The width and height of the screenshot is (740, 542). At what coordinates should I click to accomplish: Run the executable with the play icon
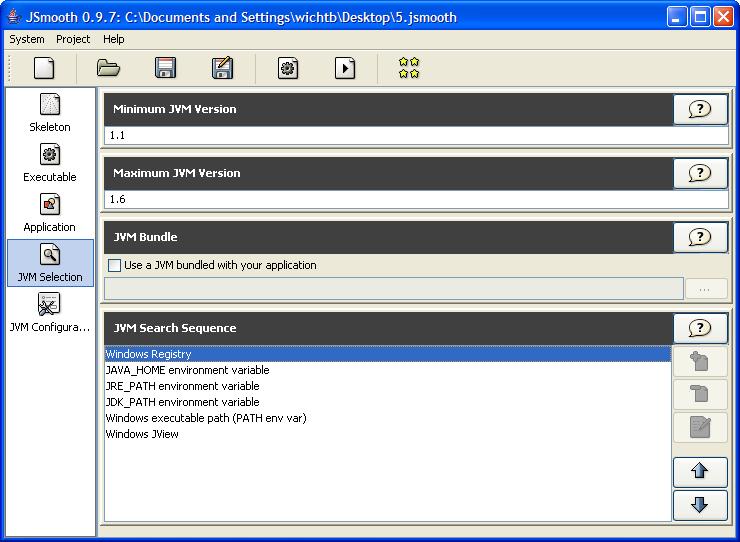[345, 68]
